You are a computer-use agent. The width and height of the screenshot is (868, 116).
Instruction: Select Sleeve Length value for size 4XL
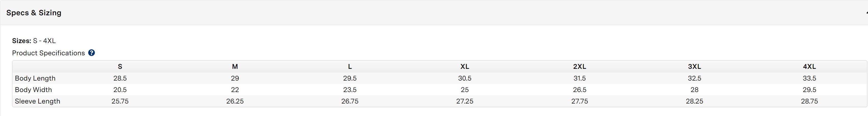pyautogui.click(x=809, y=101)
